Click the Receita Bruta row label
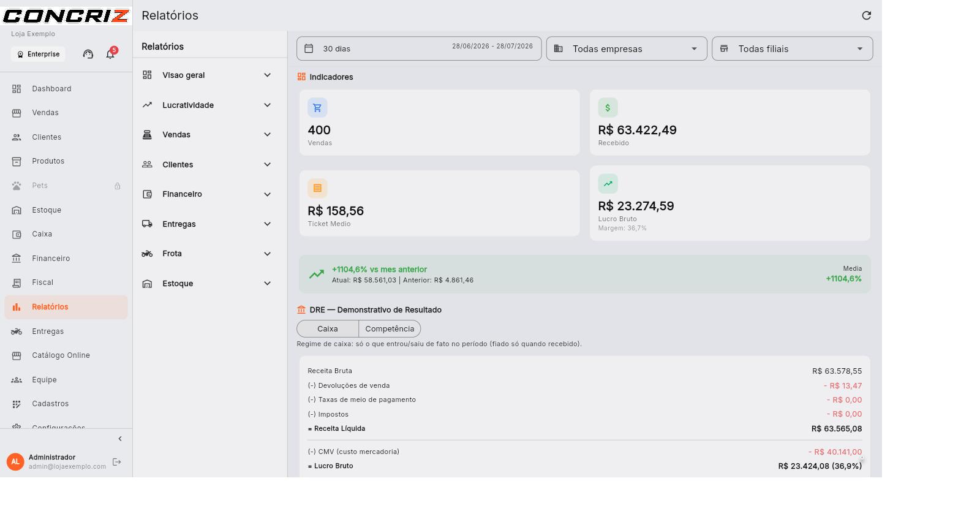The height and width of the screenshot is (530, 980). coord(330,371)
